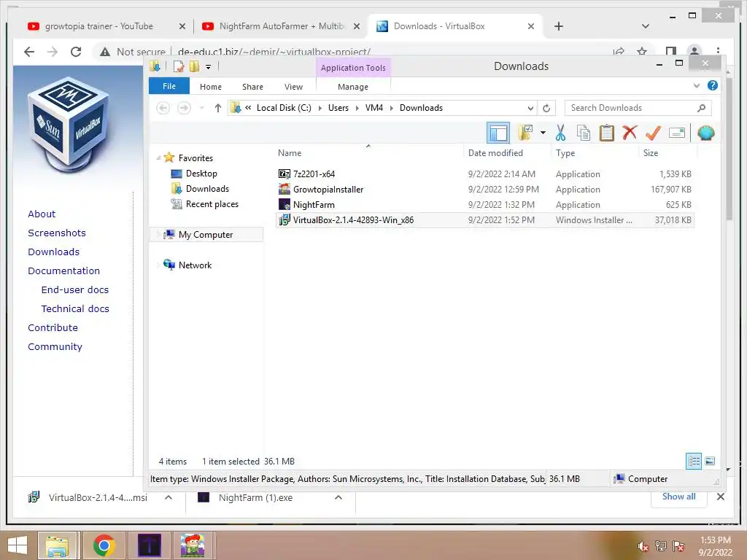This screenshot has width=747, height=560.
Task: Open About link on VirtualBox page
Action: tap(42, 214)
